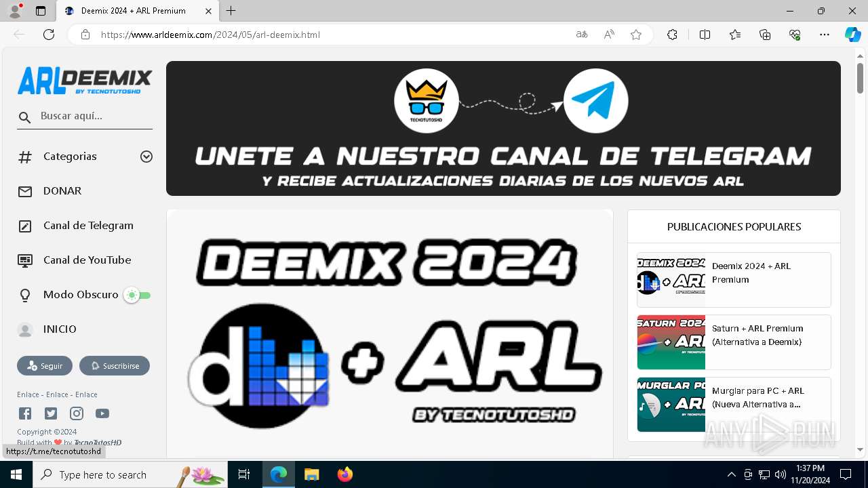Click the Enlace - Enlace - Enlace text
The height and width of the screenshot is (488, 868).
pyautogui.click(x=57, y=394)
